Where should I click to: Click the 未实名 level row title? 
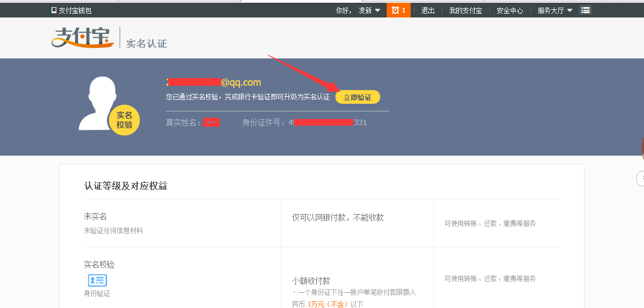(x=95, y=216)
